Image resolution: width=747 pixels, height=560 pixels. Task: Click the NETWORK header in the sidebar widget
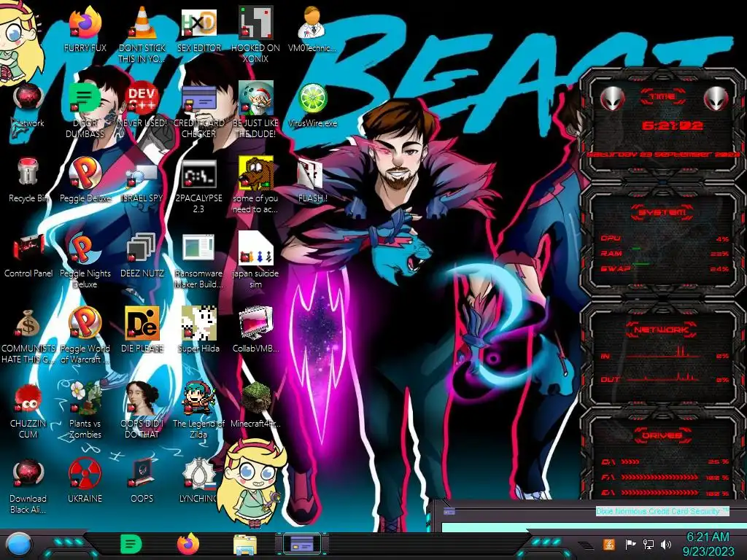pos(661,330)
